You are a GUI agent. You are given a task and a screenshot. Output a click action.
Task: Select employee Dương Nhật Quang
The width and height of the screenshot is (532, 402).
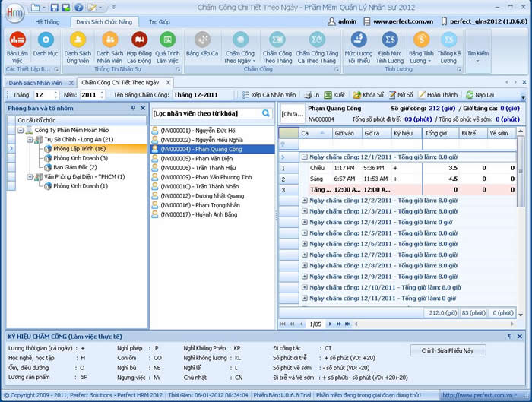point(202,196)
